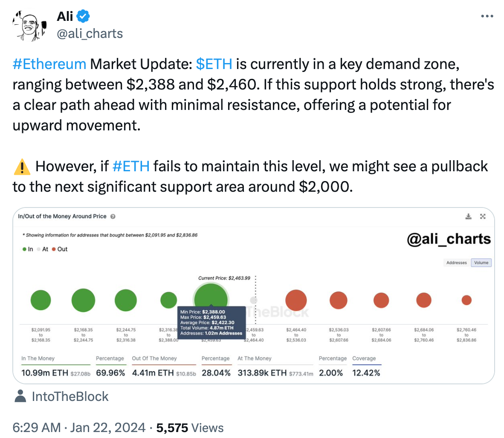
Task: Switch chart to Addresses view
Action: coord(456,262)
